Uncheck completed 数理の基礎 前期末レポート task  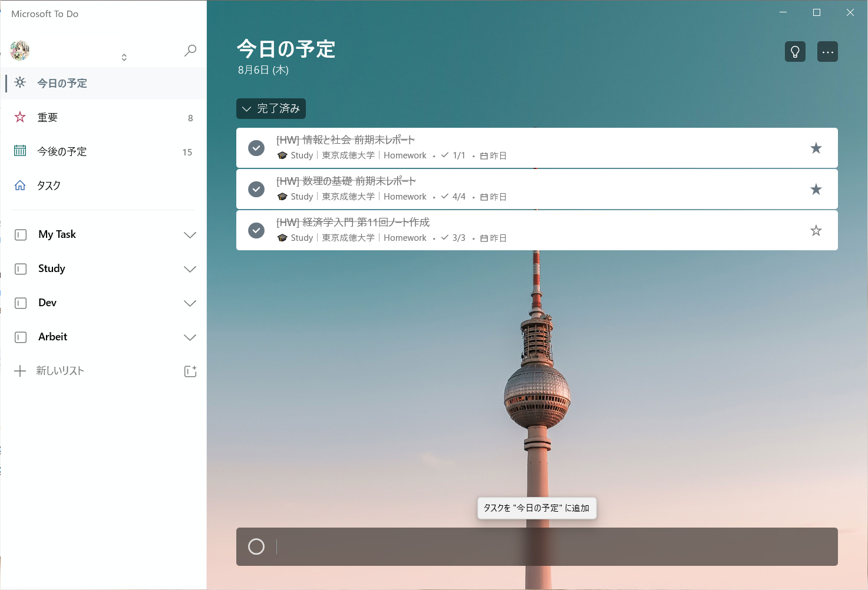[256, 189]
